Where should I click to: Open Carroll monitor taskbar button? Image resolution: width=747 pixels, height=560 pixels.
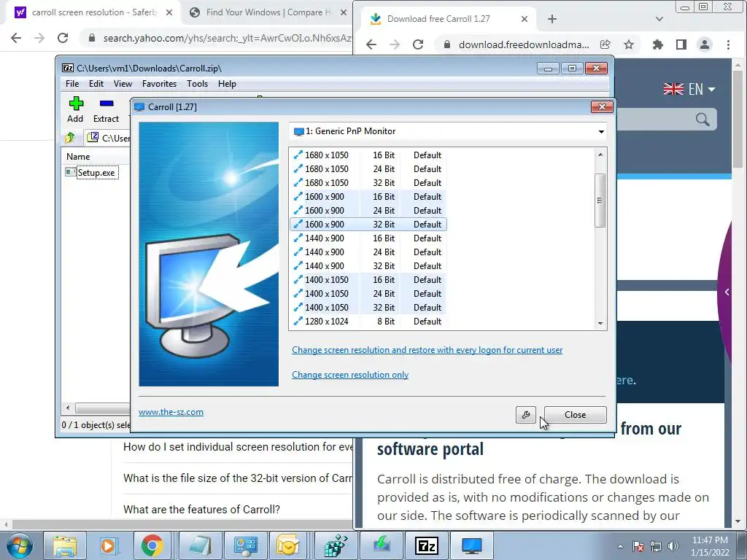pyautogui.click(x=472, y=545)
